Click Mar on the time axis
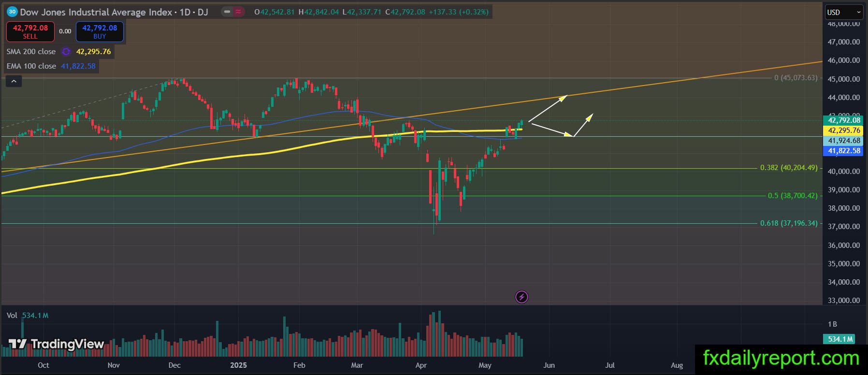868x375 pixels. pyautogui.click(x=357, y=365)
